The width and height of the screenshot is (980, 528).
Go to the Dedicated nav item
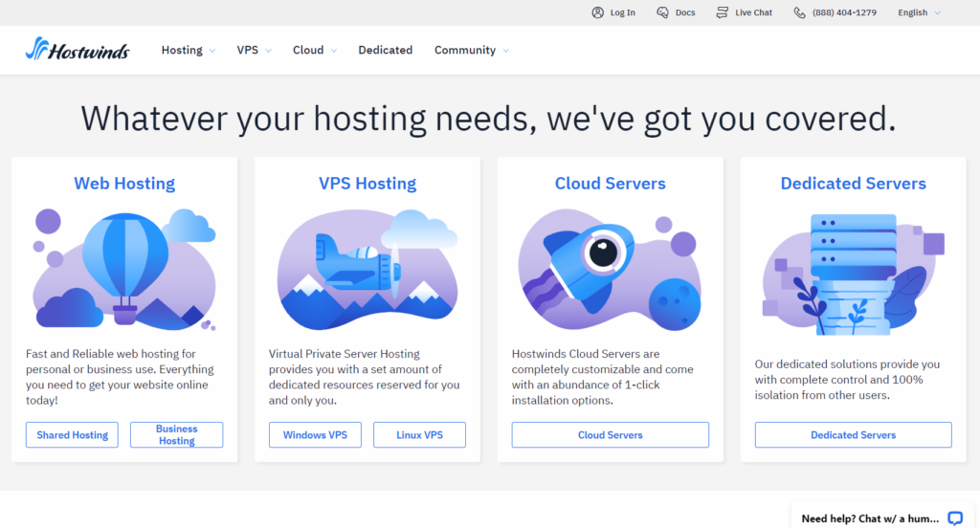385,50
